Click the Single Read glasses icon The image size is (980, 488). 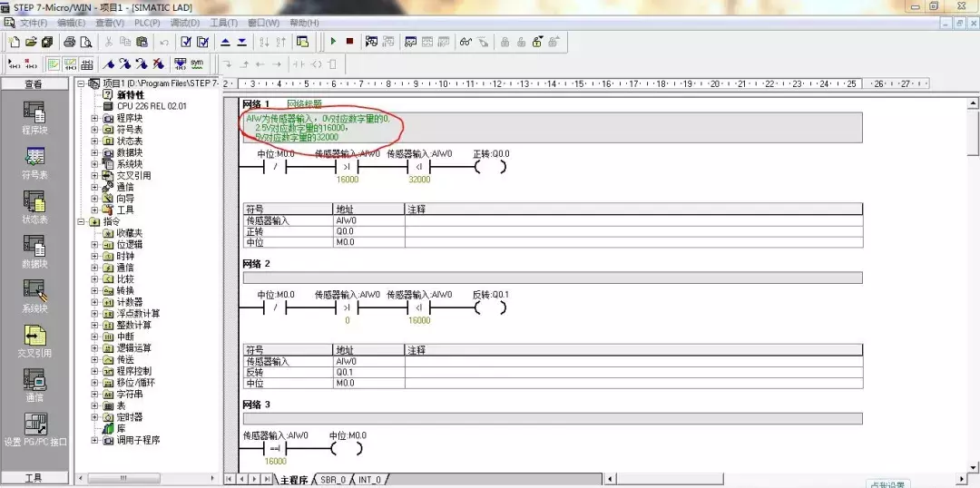[x=465, y=42]
